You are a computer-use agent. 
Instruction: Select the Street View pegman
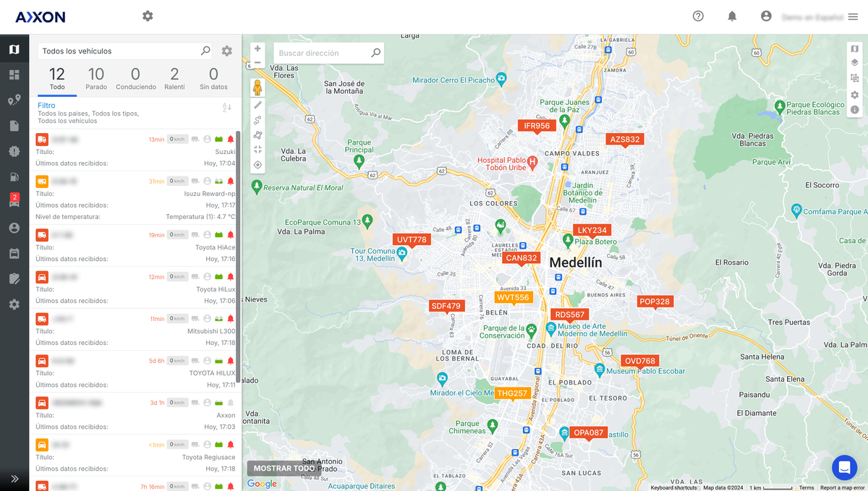258,87
